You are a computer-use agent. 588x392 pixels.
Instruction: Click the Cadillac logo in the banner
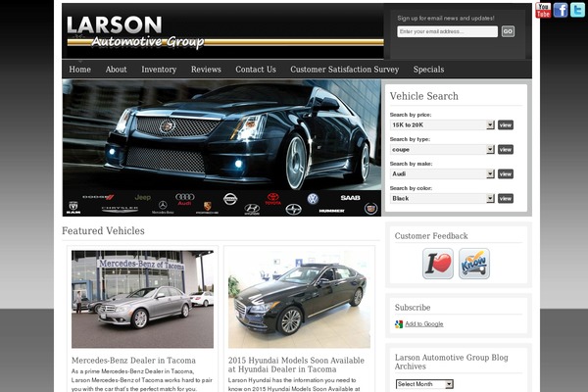pyautogui.click(x=370, y=209)
